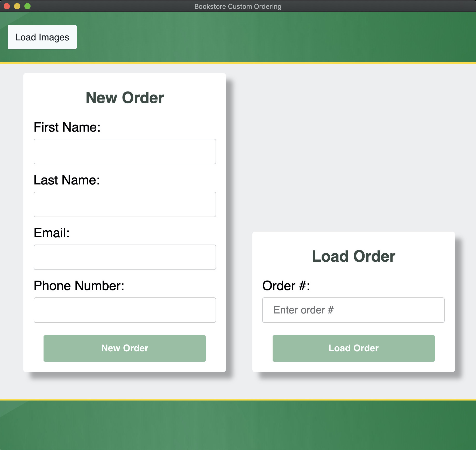Click the 'Phone Number:' label
This screenshot has height=450, width=476.
pyautogui.click(x=79, y=286)
